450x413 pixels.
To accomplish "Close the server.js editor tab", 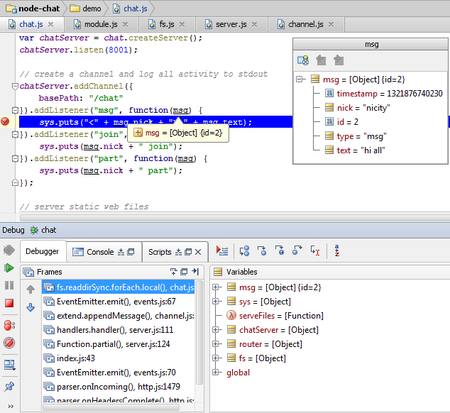I will 254,24.
